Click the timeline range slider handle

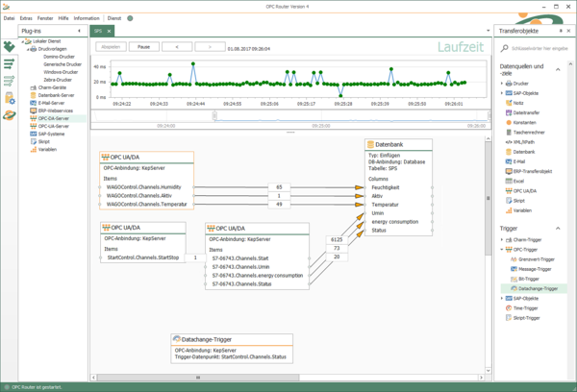pyautogui.click(x=214, y=116)
